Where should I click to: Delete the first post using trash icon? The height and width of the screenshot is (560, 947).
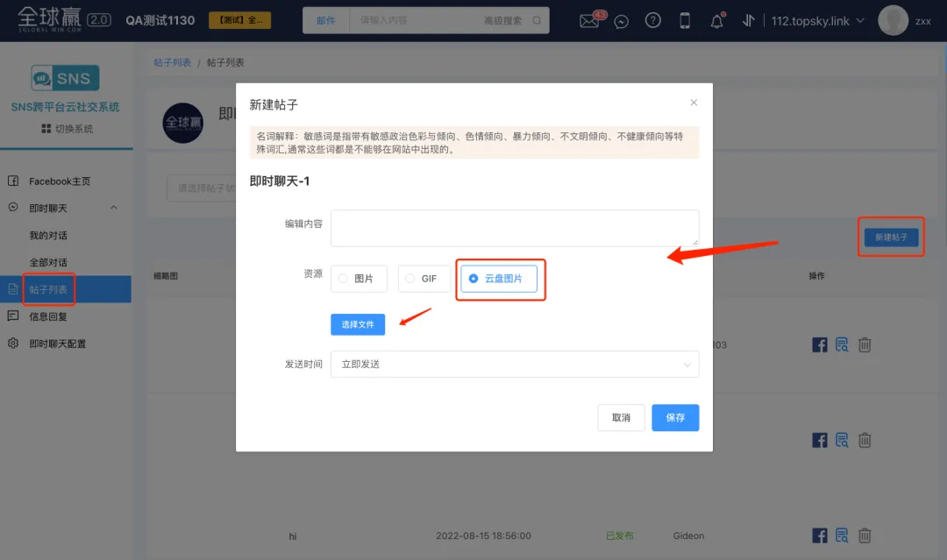click(x=865, y=344)
